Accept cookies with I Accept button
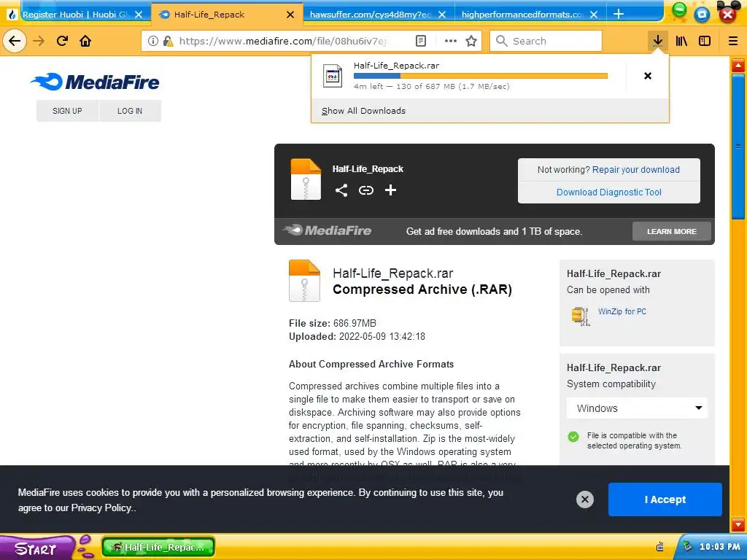This screenshot has height=560, width=747. pyautogui.click(x=665, y=499)
